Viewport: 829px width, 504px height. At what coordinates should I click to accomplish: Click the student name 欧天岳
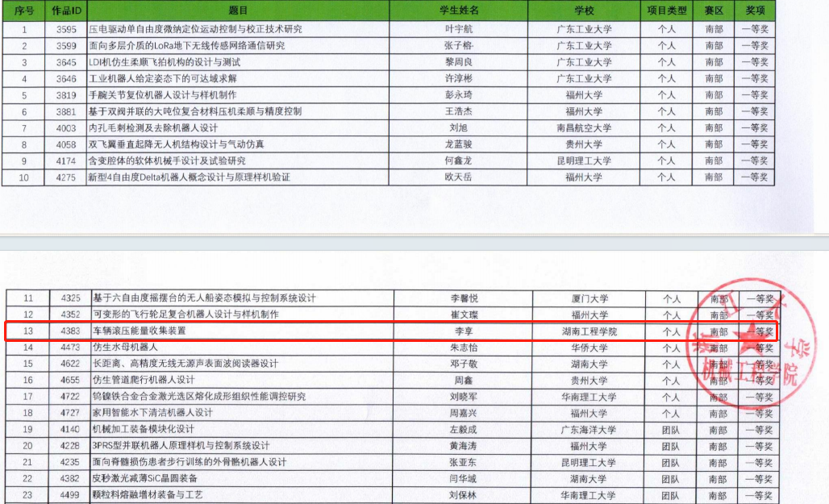point(459,177)
